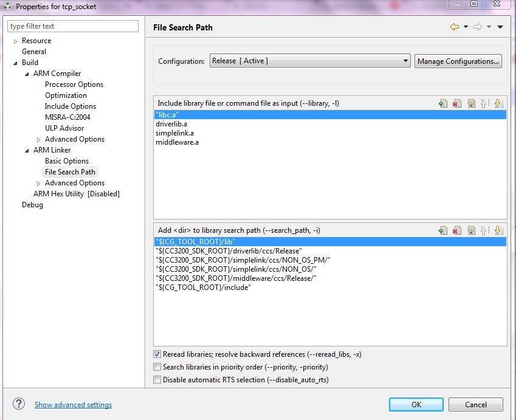Select "${CG_TOOL_ROOT}/include" path
This screenshot has height=420, width=516.
point(330,287)
